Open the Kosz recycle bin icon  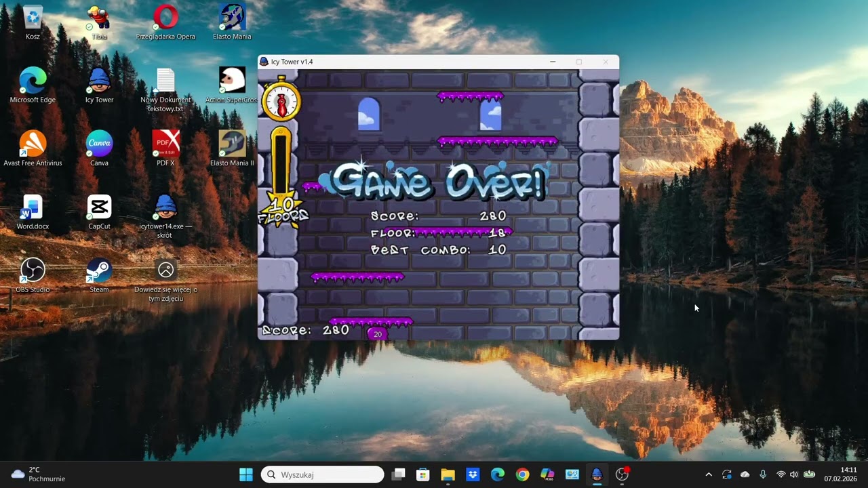[x=33, y=22]
